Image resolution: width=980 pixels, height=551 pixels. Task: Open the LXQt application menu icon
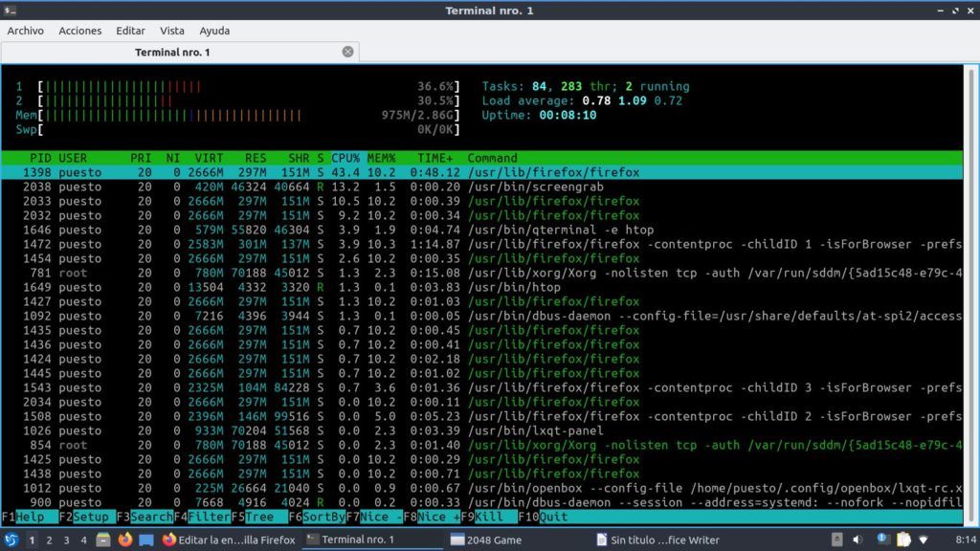tap(11, 540)
